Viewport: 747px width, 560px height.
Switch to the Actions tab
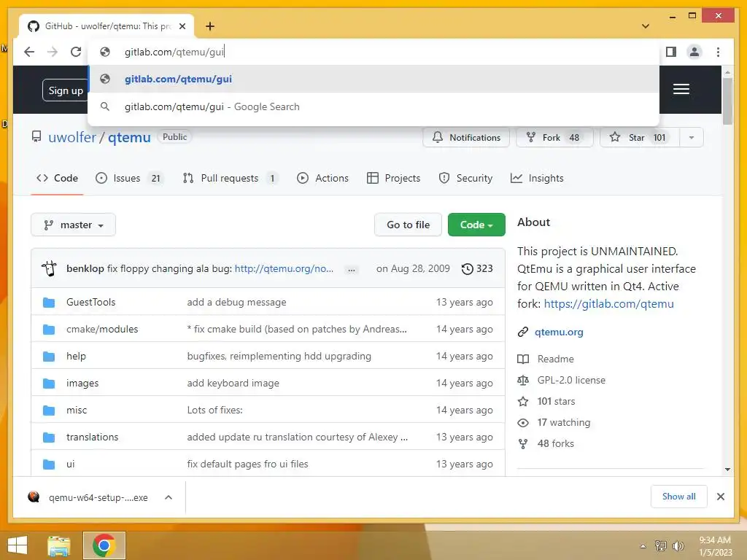pyautogui.click(x=322, y=178)
